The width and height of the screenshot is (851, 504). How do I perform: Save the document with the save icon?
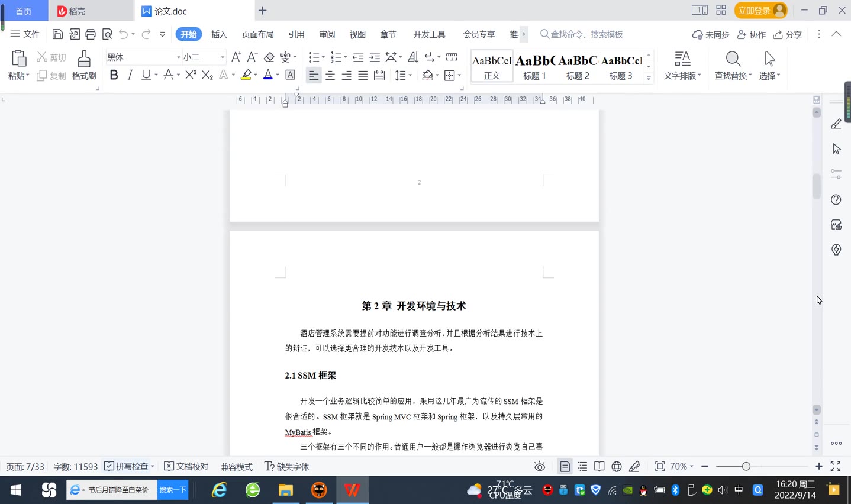[x=57, y=34]
